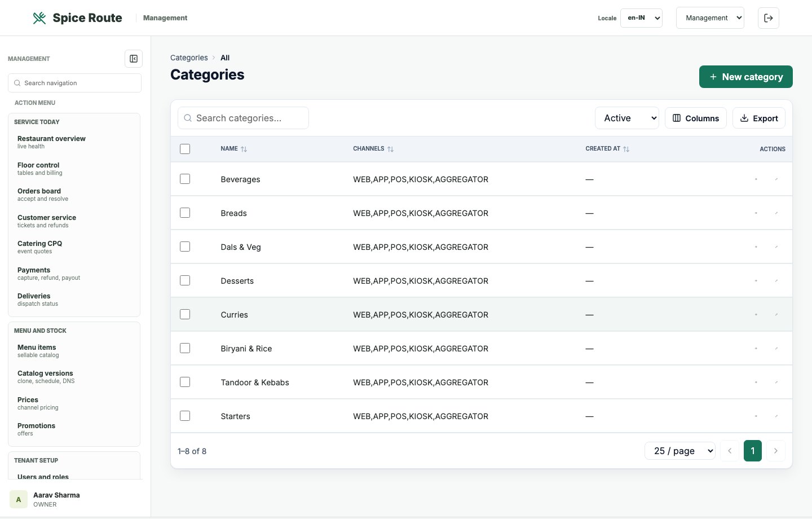Select the Dals & Veg row checkbox
The image size is (812, 519).
(185, 247)
